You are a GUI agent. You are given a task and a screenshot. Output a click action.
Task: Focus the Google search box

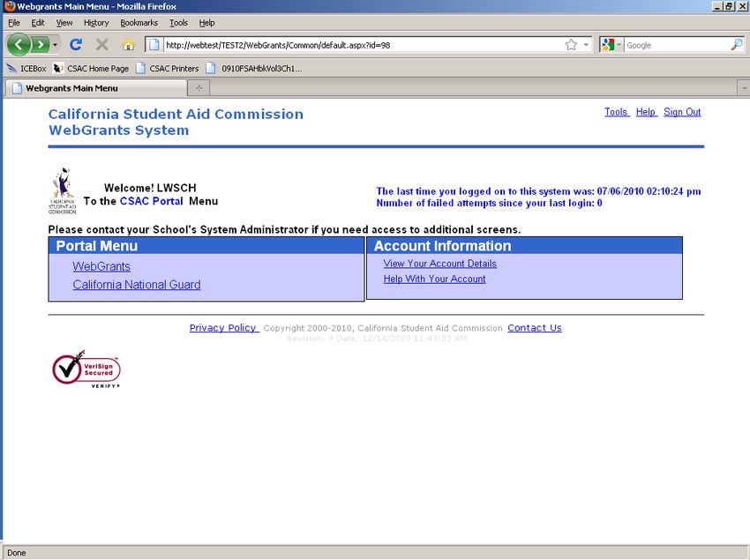tap(678, 45)
